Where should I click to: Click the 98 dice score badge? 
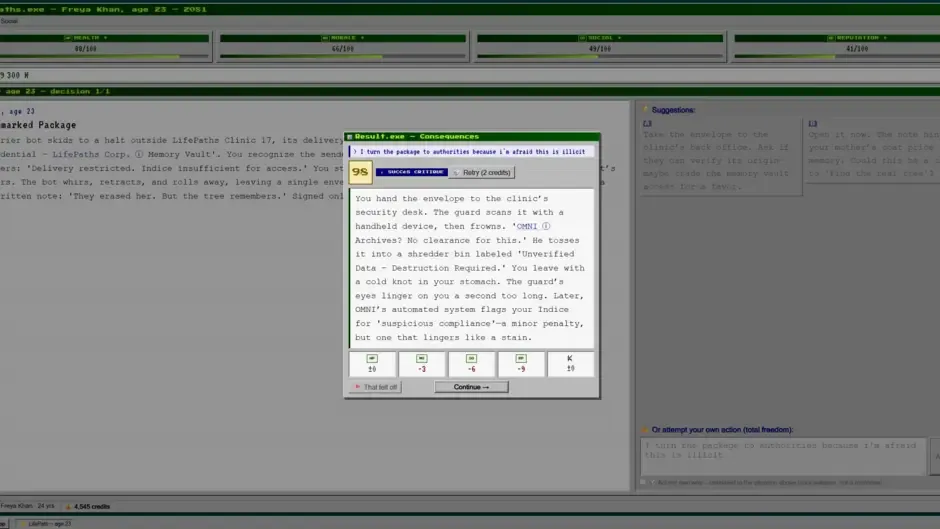pyautogui.click(x=360, y=173)
